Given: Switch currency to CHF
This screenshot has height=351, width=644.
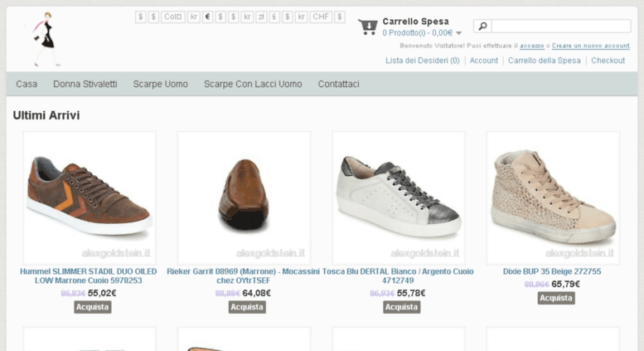Looking at the screenshot, I should (x=321, y=17).
